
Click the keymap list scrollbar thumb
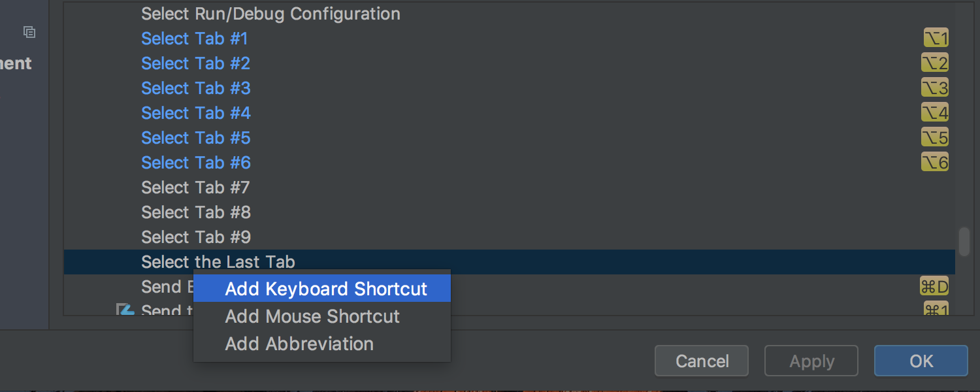pyautogui.click(x=964, y=241)
